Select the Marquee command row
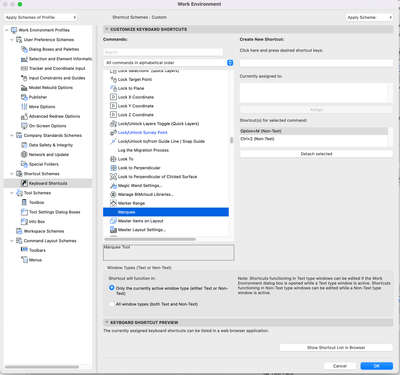 click(x=166, y=212)
